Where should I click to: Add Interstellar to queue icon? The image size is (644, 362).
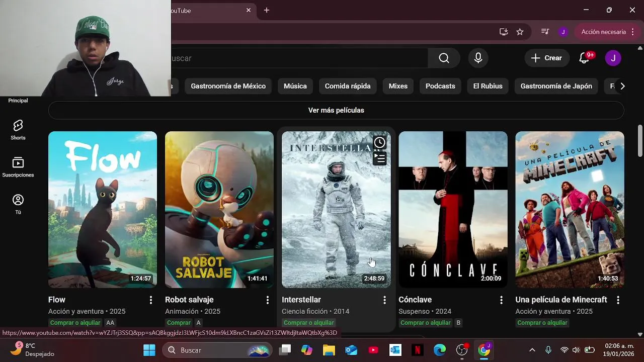point(379,158)
